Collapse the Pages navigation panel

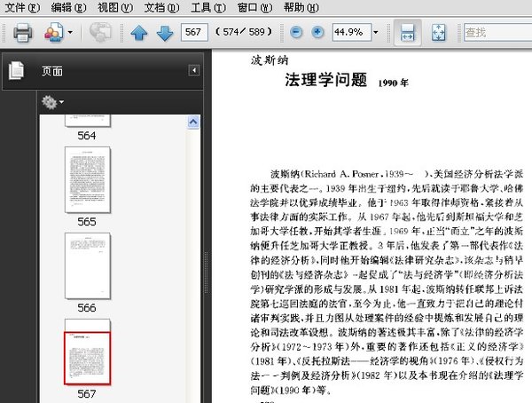[193, 71]
